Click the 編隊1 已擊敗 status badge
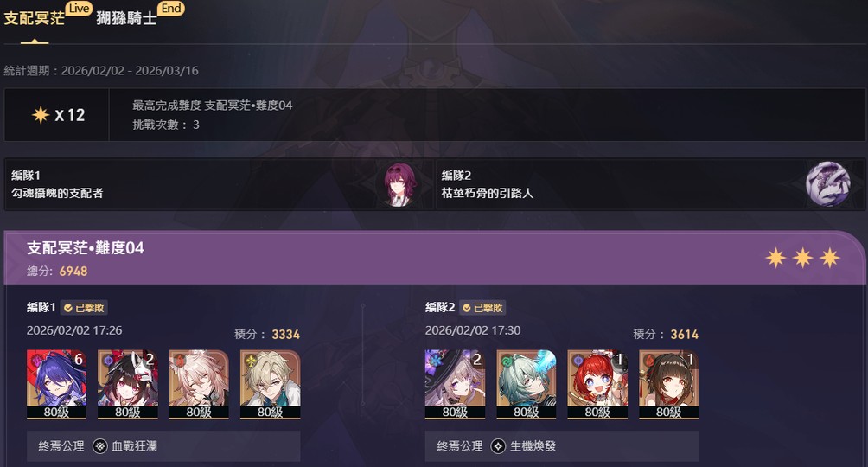 point(84,308)
